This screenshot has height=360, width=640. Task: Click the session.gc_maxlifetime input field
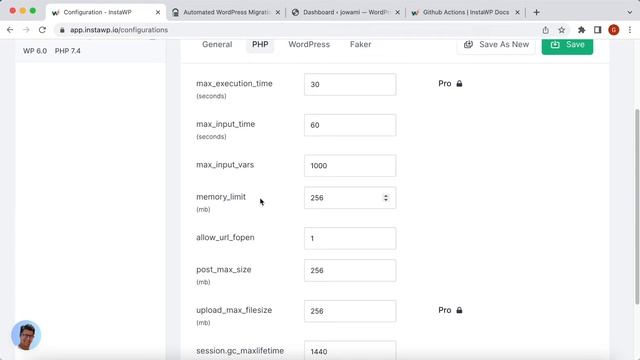click(x=350, y=350)
